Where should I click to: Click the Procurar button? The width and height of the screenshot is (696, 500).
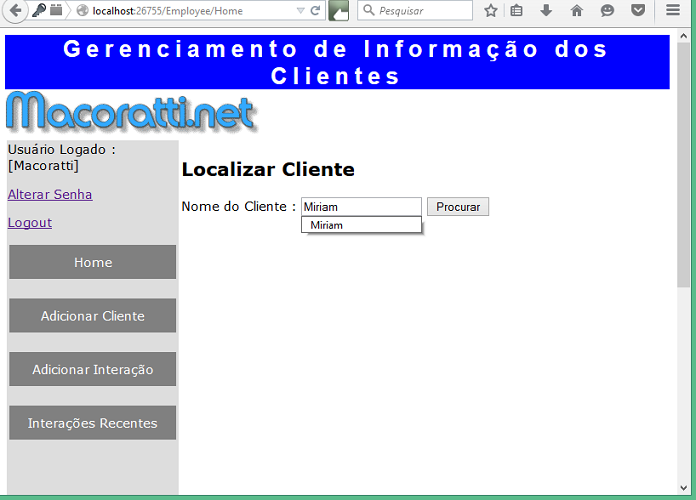pos(458,207)
